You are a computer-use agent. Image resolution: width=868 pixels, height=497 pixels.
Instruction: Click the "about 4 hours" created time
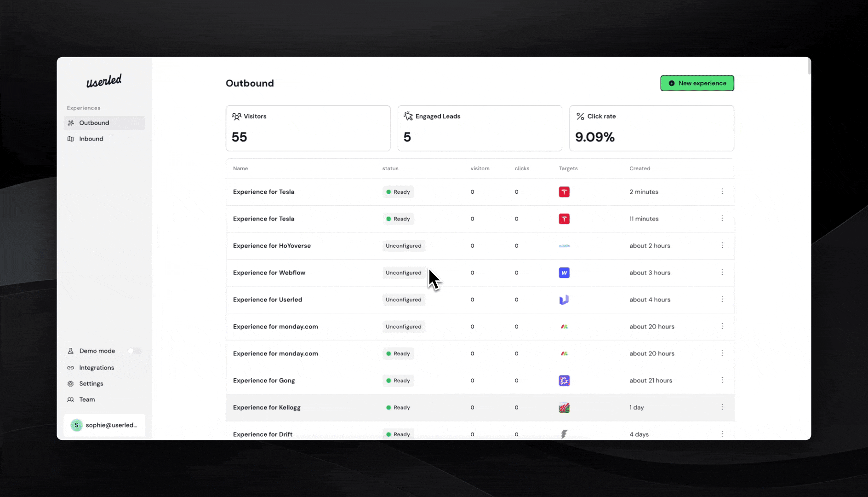click(650, 300)
